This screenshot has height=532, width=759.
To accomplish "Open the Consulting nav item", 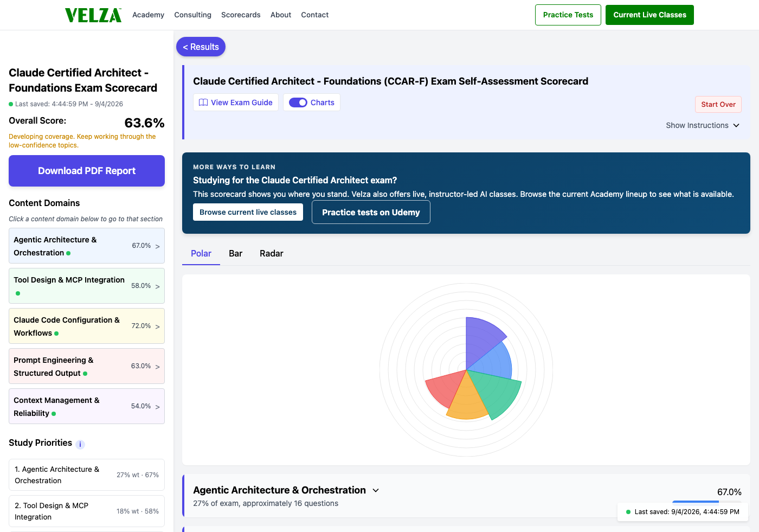I will click(192, 15).
